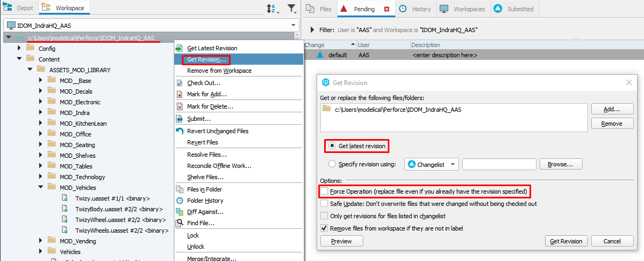Toggle Safe Update checkbox
The width and height of the screenshot is (644, 261).
pos(324,204)
